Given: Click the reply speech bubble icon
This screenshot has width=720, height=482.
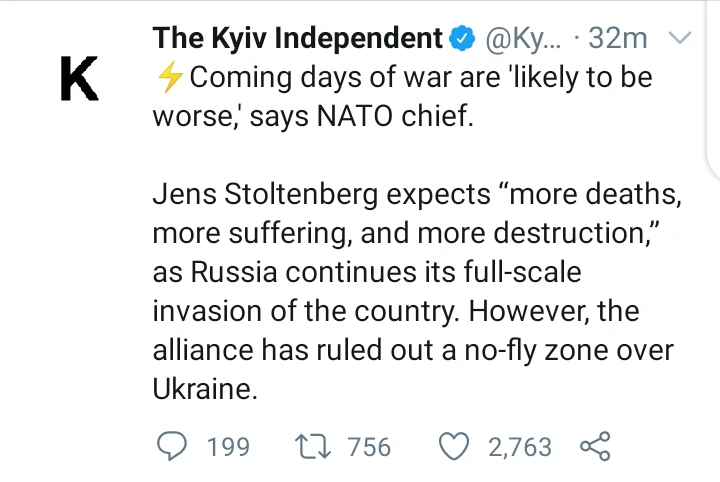Looking at the screenshot, I should [x=172, y=446].
